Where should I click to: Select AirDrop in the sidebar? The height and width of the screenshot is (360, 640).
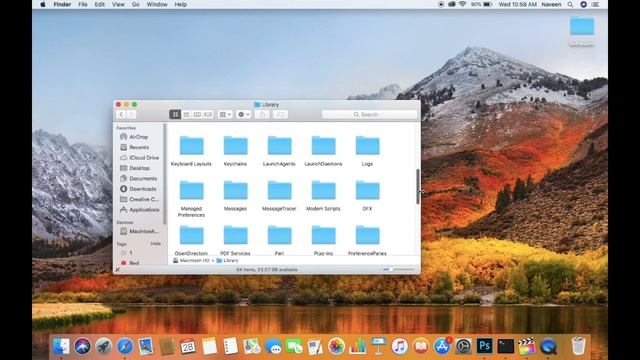pyautogui.click(x=139, y=137)
